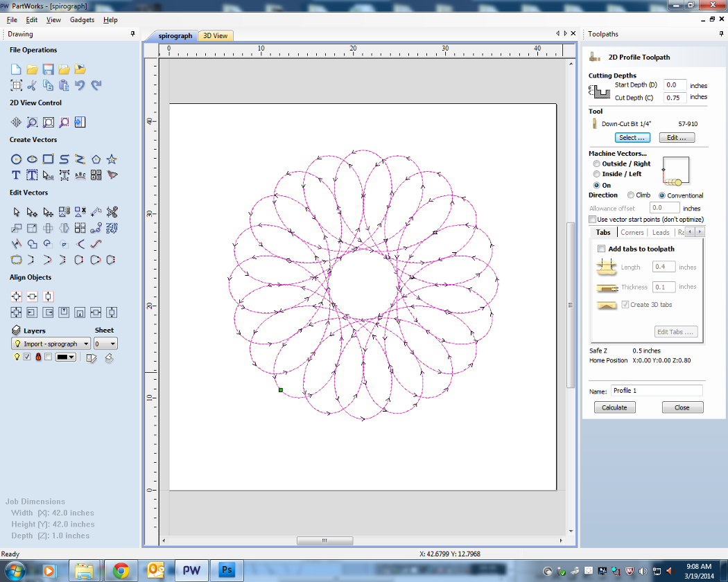Viewport: 728px width, 582px height.
Task: Click the toolpath Name field showing Profile 1
Action: coord(657,390)
